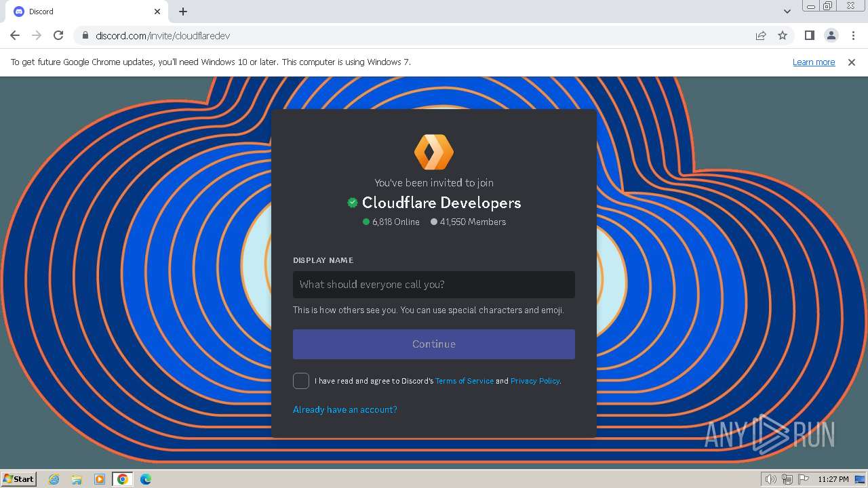This screenshot has width=868, height=488.
Task: Open the Chrome side panel
Action: tap(809, 35)
